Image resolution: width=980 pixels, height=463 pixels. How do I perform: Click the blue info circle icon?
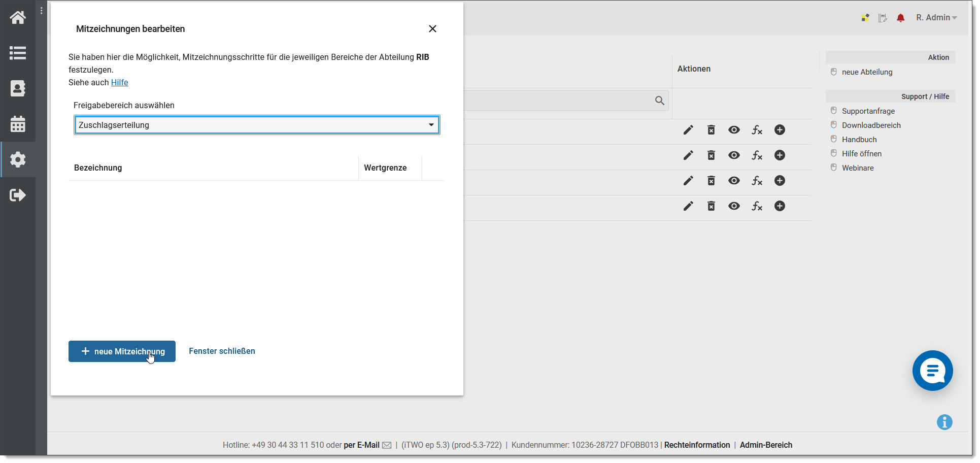point(944,422)
